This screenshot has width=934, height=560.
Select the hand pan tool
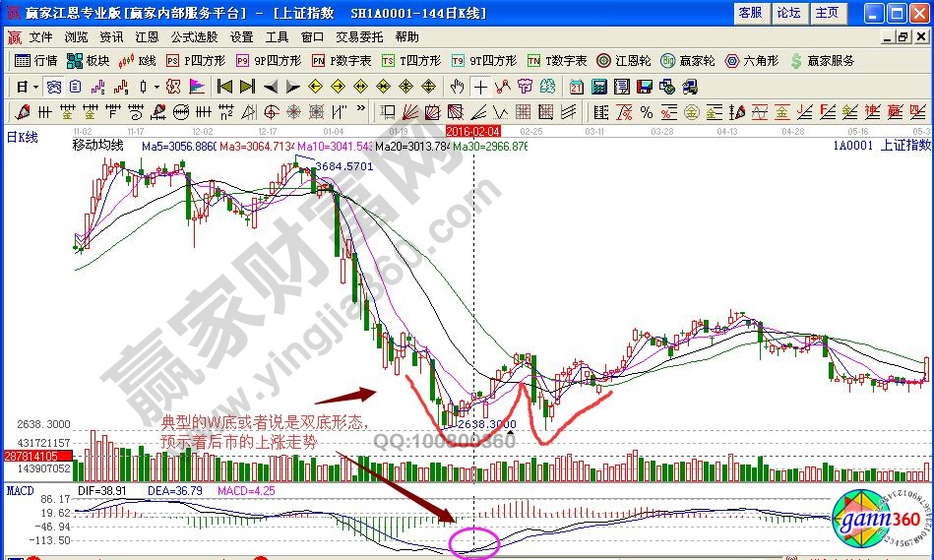tap(457, 87)
